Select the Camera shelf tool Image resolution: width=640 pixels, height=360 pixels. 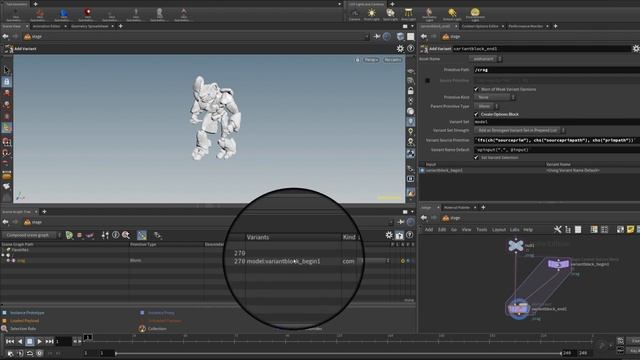click(354, 14)
